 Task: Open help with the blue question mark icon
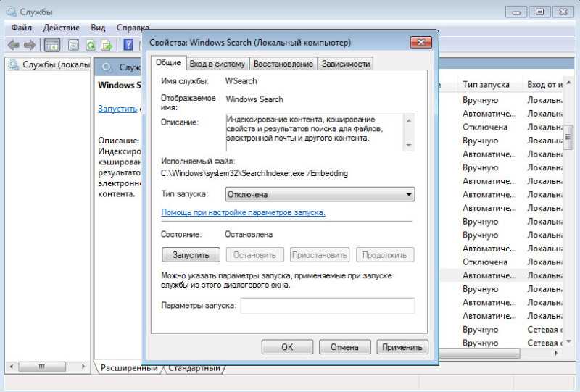coord(128,45)
